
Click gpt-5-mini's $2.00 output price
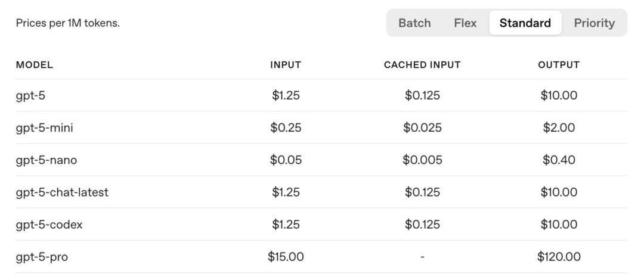click(559, 127)
